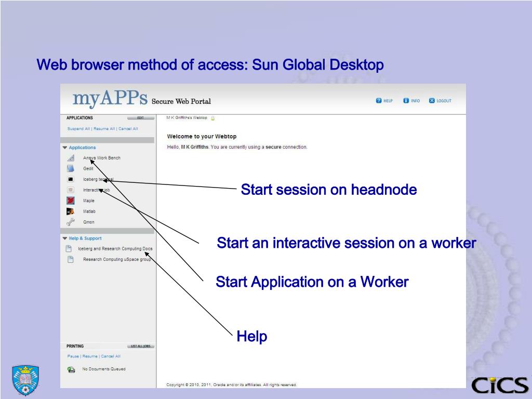
Task: Start the Interactive job link
Action: pos(96,190)
